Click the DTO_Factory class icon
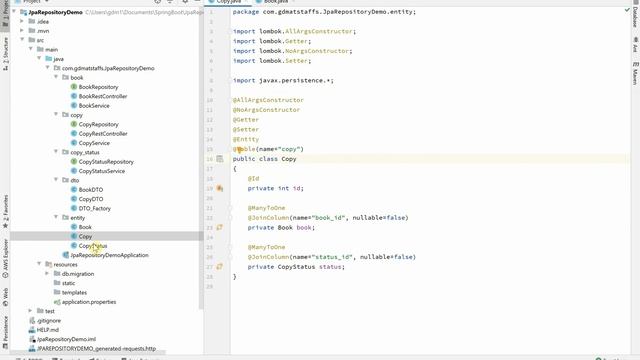 (74, 208)
